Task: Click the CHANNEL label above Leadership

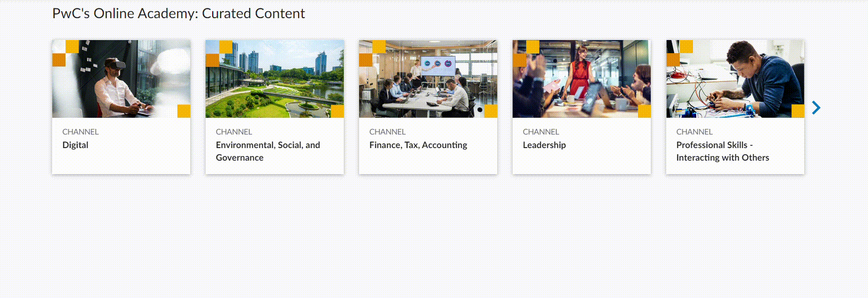Action: pyautogui.click(x=541, y=132)
